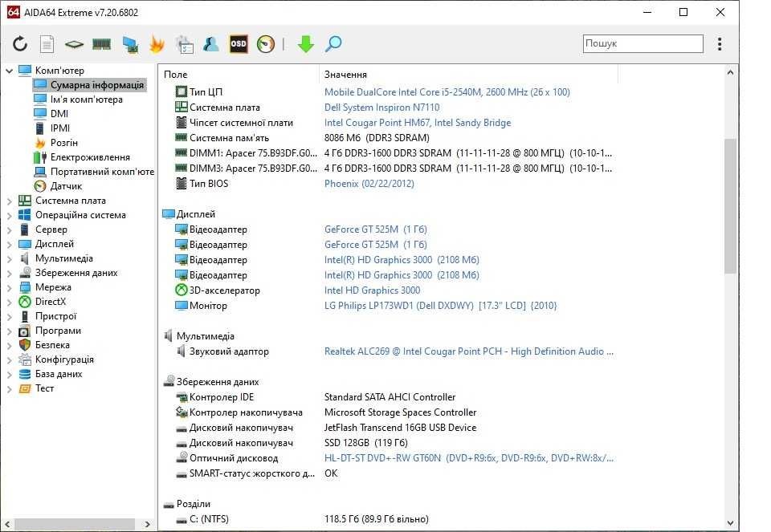The image size is (771, 532).
Task: Expand the Дисплей tree node
Action: point(9,244)
